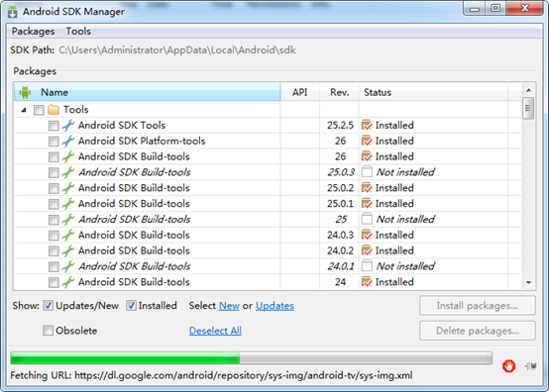Click Installed status icon for rev 25.2.5

point(367,125)
